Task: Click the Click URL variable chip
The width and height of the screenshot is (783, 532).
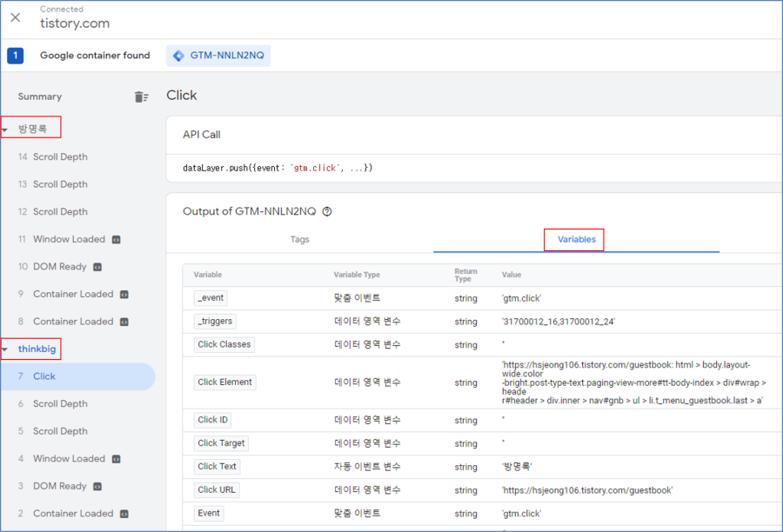Action: point(217,490)
